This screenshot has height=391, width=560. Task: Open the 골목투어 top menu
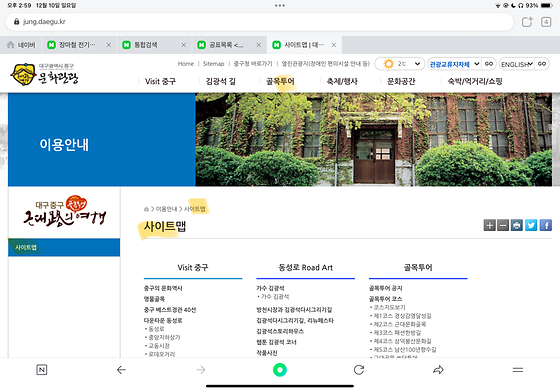(x=280, y=81)
